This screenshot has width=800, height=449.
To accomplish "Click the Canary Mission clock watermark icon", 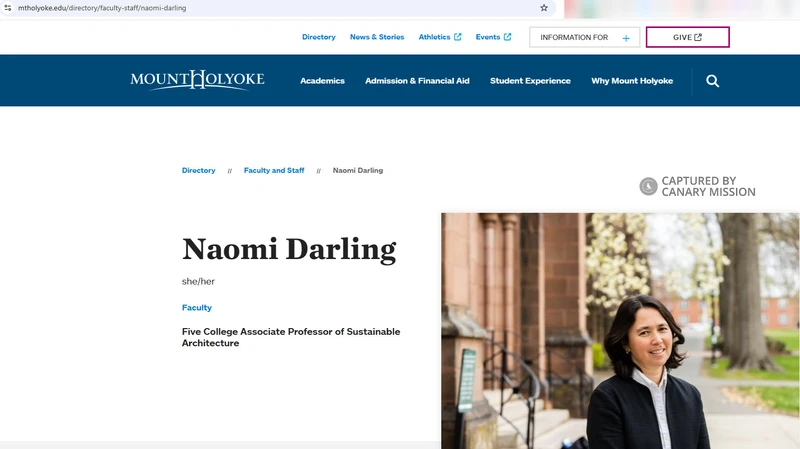I will 649,186.
